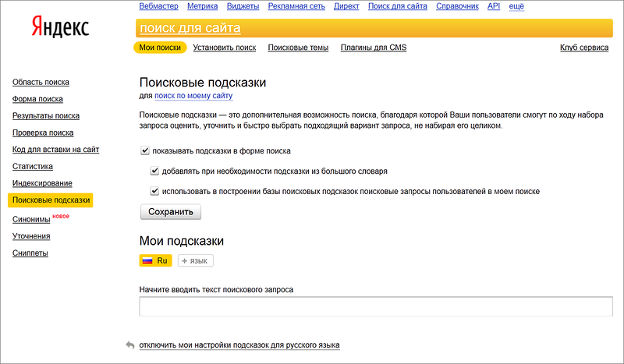Toggle showing suggestions in search form
This screenshot has height=364, width=624.
145,151
